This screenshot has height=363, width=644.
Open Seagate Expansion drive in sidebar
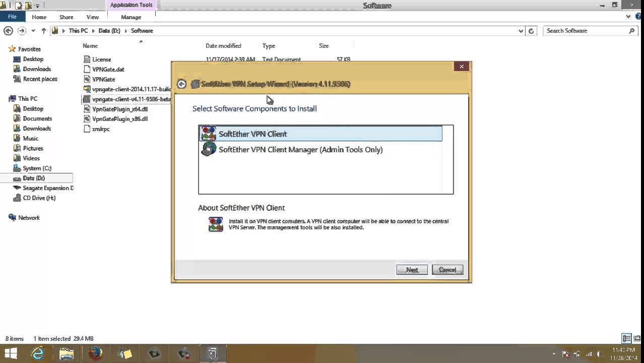coord(47,188)
